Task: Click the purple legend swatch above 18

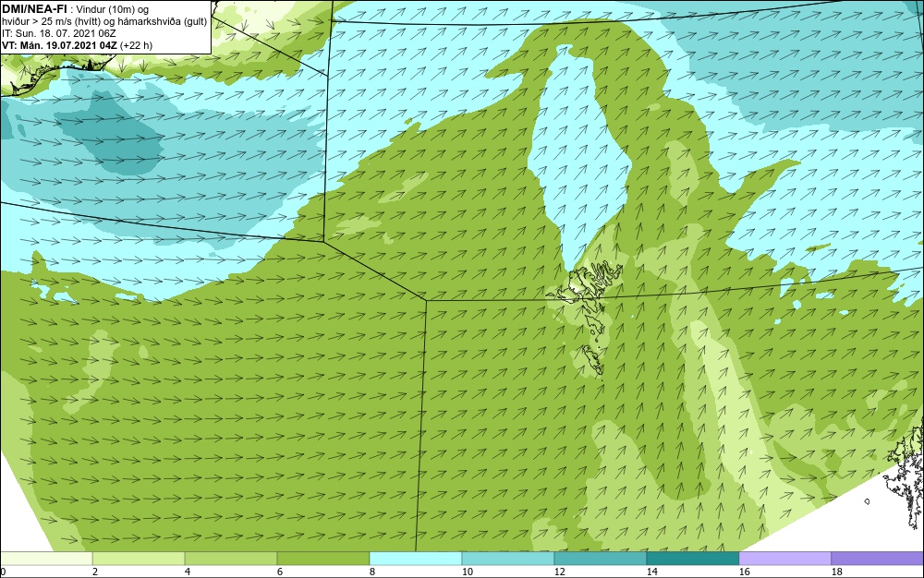Action: pyautogui.click(x=878, y=559)
